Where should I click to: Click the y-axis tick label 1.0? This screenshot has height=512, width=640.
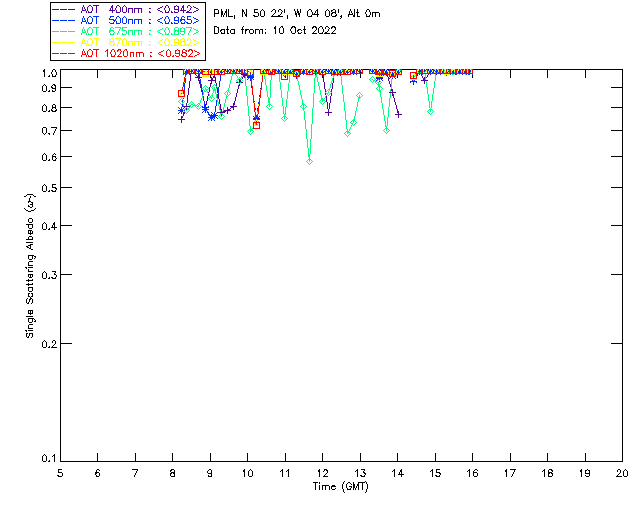click(49, 73)
